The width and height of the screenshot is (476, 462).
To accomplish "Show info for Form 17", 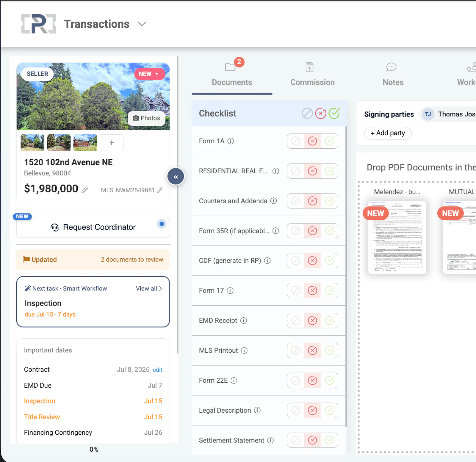I will tap(230, 290).
